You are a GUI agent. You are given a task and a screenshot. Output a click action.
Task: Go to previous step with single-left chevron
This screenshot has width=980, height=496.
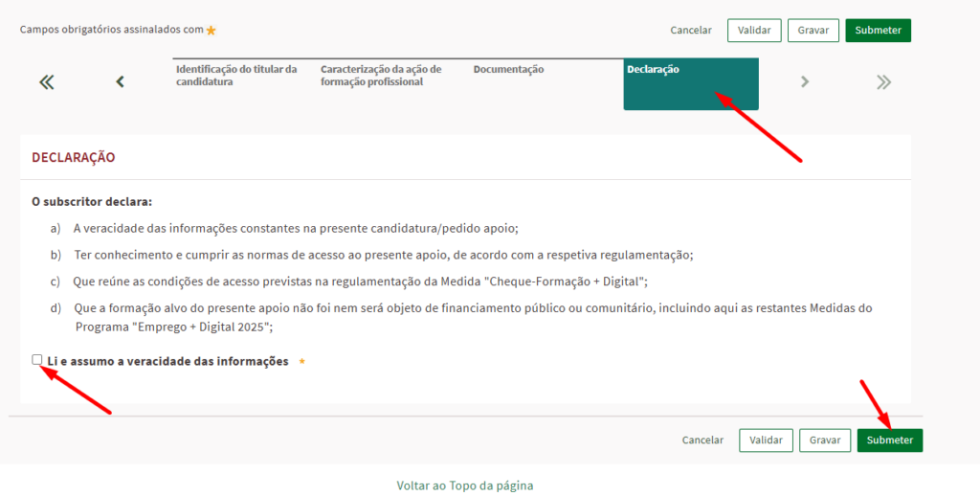120,82
